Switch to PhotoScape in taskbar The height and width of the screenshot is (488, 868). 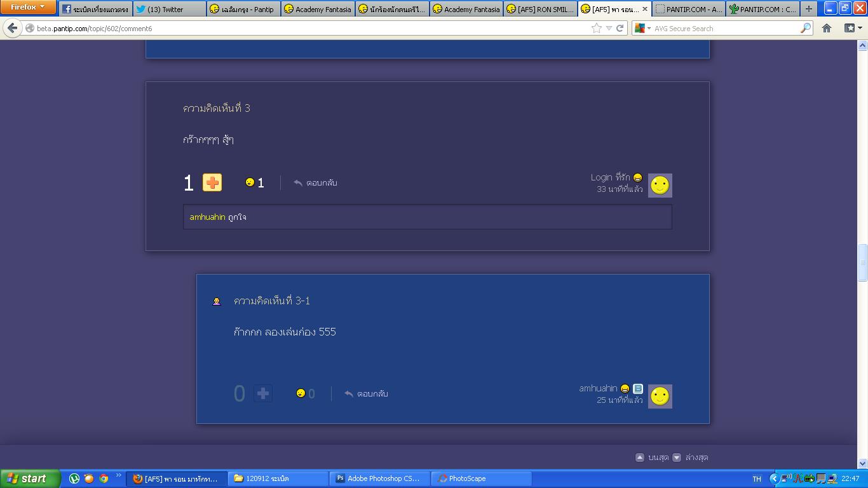point(481,478)
